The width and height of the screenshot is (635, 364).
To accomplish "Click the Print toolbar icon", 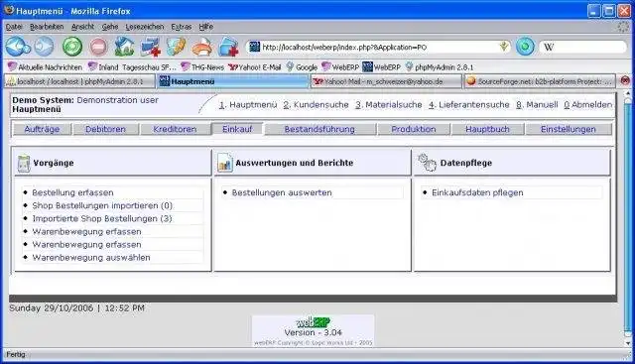I will (202, 47).
